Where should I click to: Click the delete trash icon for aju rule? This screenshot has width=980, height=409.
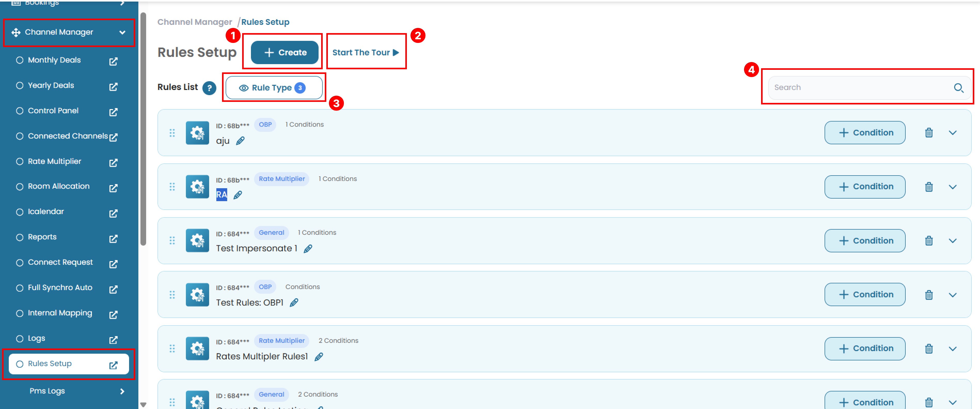coord(928,133)
